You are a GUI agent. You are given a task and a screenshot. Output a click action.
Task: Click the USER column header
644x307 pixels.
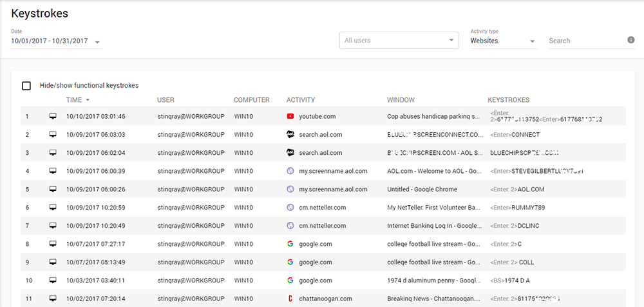(166, 100)
